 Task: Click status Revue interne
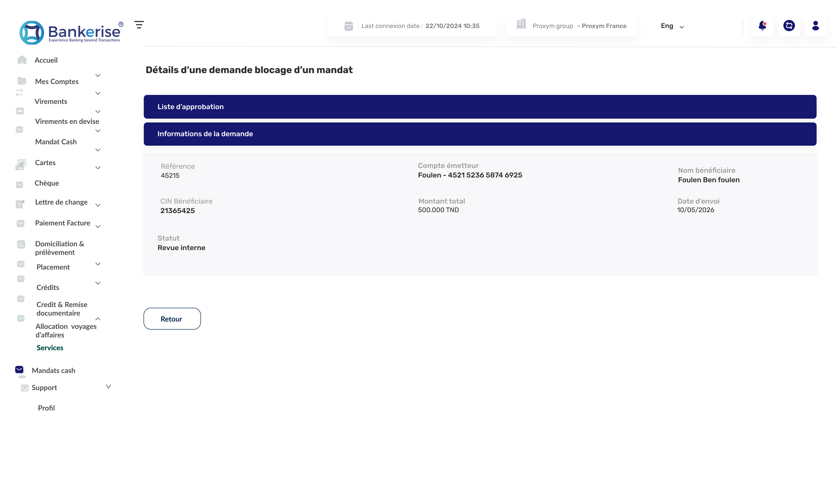point(181,247)
